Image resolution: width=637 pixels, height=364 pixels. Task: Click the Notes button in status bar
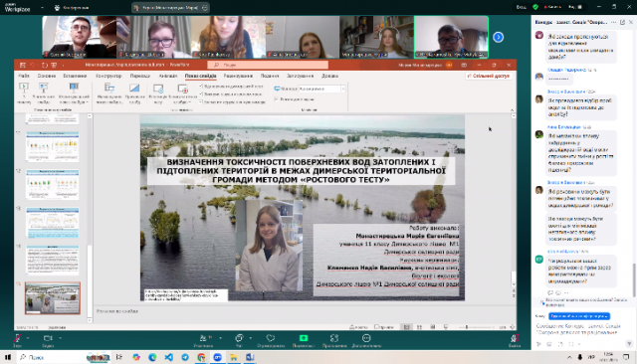[358, 326]
